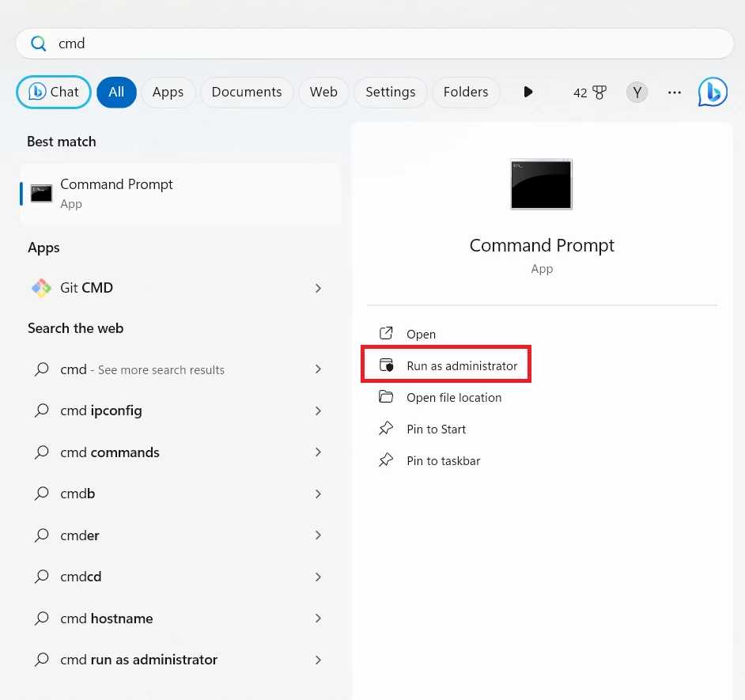Select the Settings search filter
This screenshot has height=700, width=745.
390,92
